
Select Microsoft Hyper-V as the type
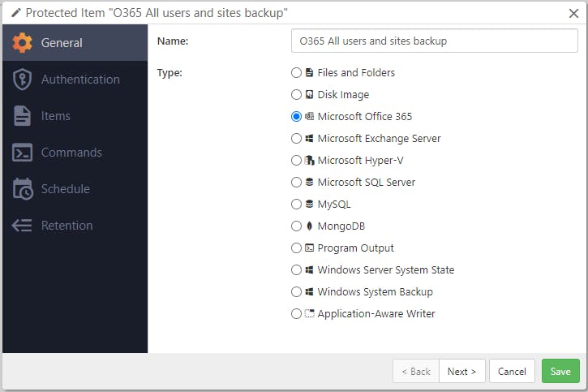[296, 161]
